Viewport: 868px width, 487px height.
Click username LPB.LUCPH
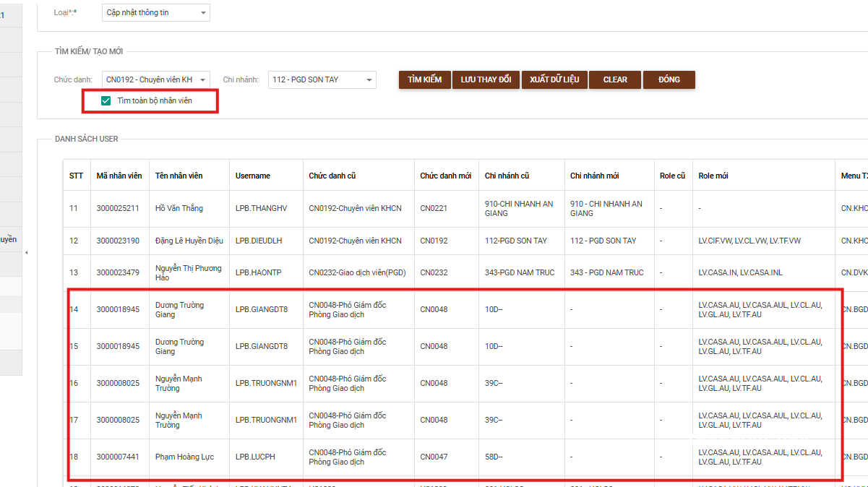click(255, 457)
